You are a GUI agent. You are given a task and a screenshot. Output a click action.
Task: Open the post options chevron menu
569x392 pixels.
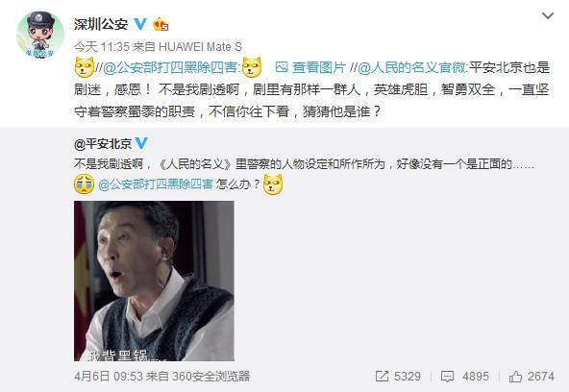(x=548, y=16)
